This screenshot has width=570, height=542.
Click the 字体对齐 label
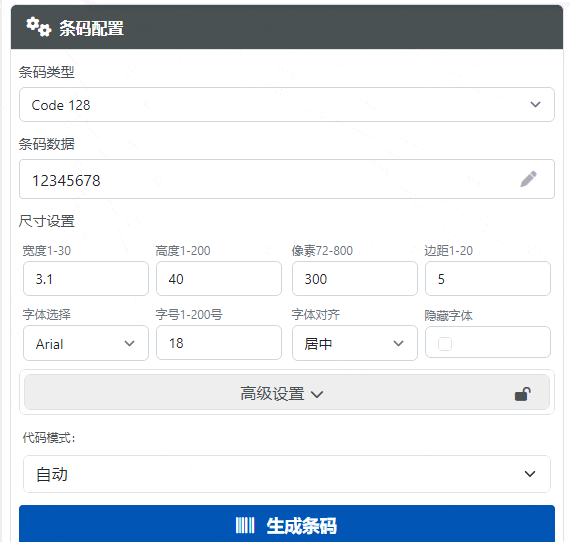click(x=316, y=315)
